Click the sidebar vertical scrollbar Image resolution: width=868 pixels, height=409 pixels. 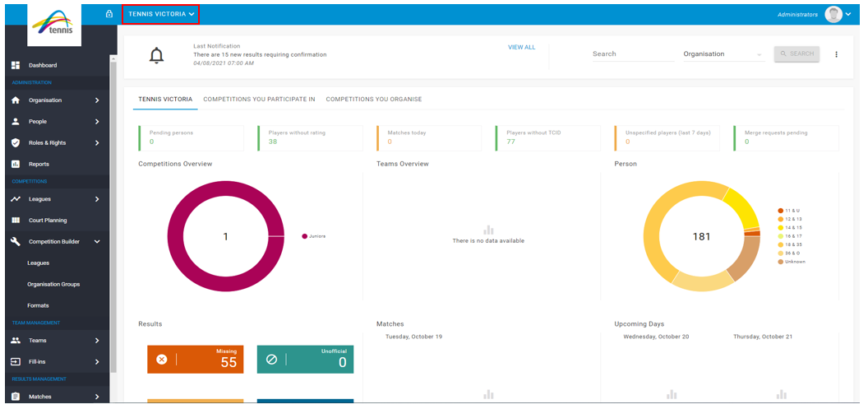click(113, 216)
